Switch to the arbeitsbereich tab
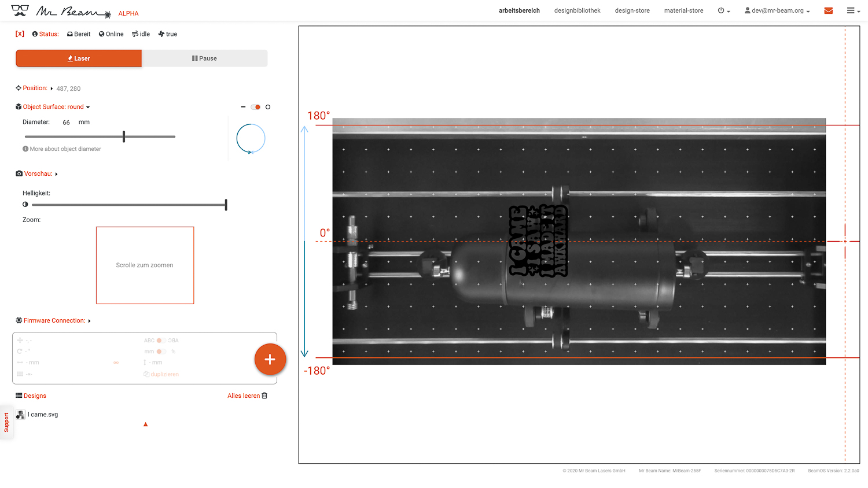The height and width of the screenshot is (488, 868). pos(519,10)
